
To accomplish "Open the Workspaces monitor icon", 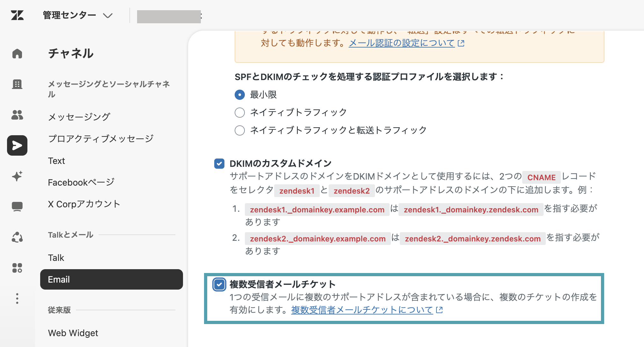I will [17, 207].
